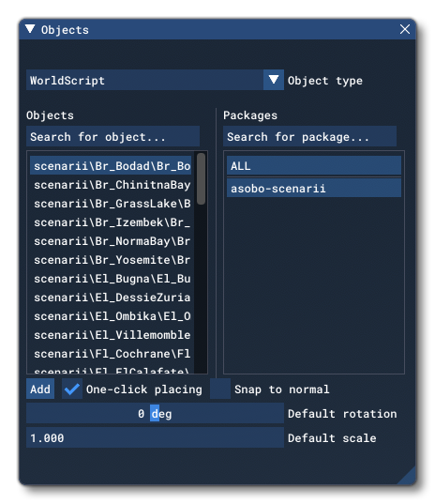Image resolution: width=435 pixels, height=504 pixels.
Task: Select scenarii\Br_Bodad\Br_Bo object entry
Action: [111, 166]
